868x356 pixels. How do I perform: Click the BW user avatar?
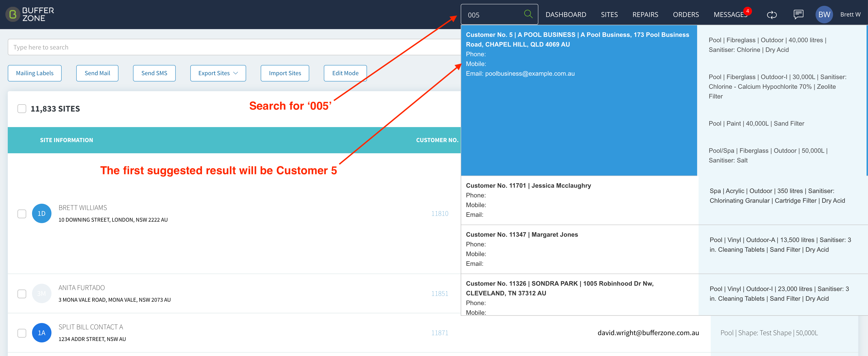(824, 15)
